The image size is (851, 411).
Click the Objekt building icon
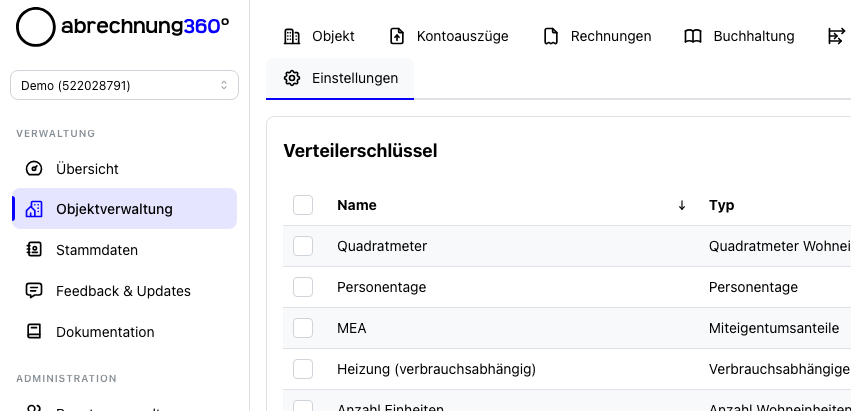292,36
